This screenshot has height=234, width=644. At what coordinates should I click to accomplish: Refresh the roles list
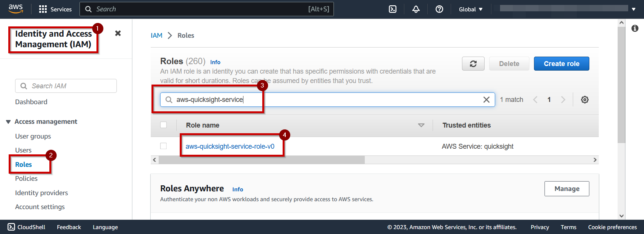(x=473, y=64)
